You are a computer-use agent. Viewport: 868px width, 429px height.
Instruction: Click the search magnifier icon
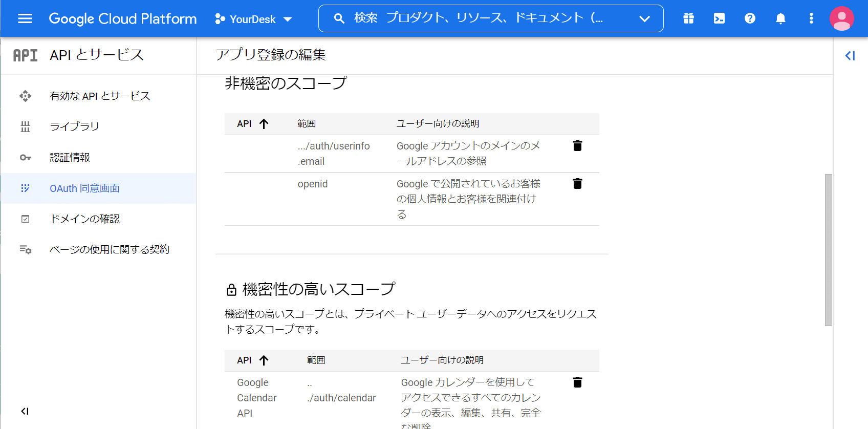pos(339,18)
